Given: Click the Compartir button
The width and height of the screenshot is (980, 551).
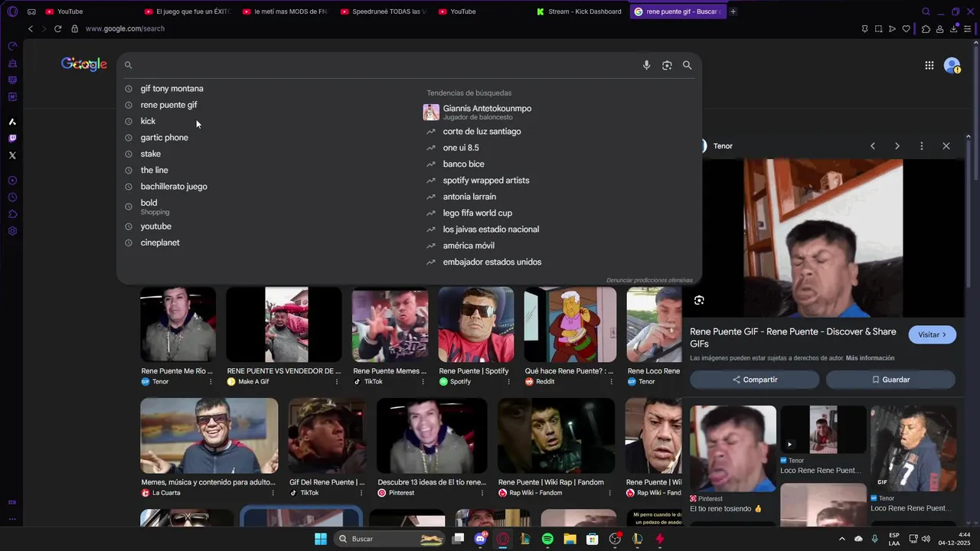Looking at the screenshot, I should click(754, 380).
